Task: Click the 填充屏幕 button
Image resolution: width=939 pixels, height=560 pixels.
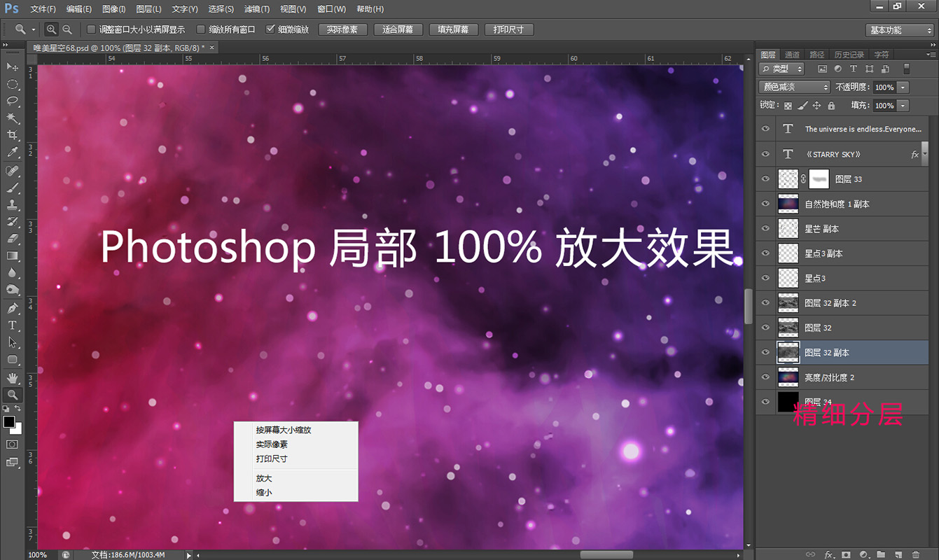Action: pos(454,29)
